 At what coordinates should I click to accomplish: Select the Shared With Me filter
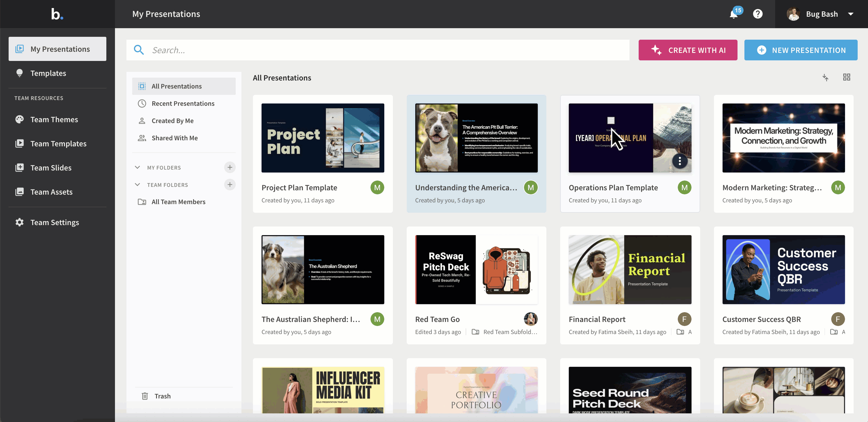[184, 138]
